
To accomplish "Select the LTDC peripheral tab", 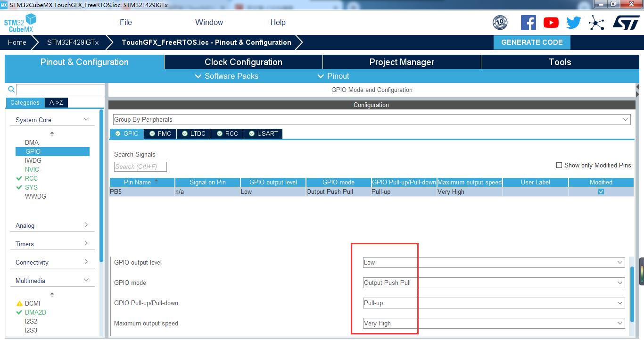I will 194,133.
